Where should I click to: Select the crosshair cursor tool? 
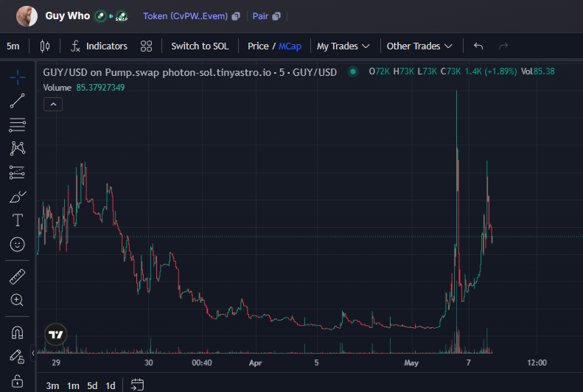pyautogui.click(x=18, y=77)
